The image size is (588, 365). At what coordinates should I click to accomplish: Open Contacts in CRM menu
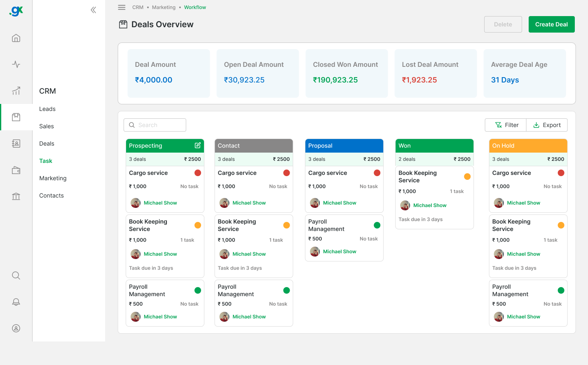pyautogui.click(x=52, y=195)
